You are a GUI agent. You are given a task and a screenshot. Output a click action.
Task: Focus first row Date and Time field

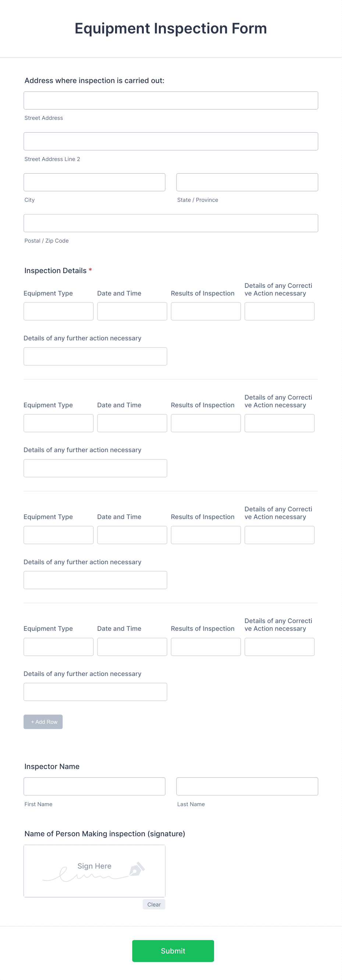132,311
